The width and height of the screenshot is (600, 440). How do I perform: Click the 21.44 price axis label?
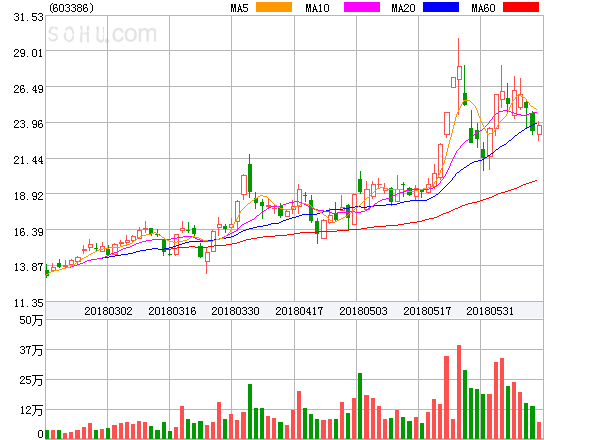pos(28,160)
